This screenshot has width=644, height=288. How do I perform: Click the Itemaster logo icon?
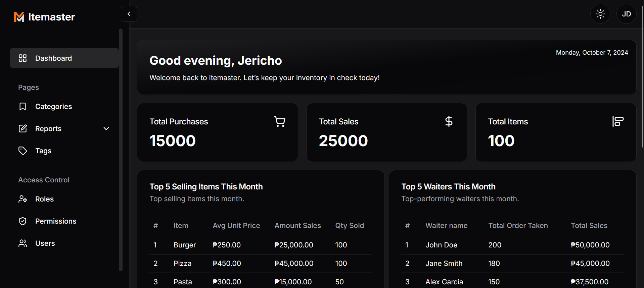19,17
